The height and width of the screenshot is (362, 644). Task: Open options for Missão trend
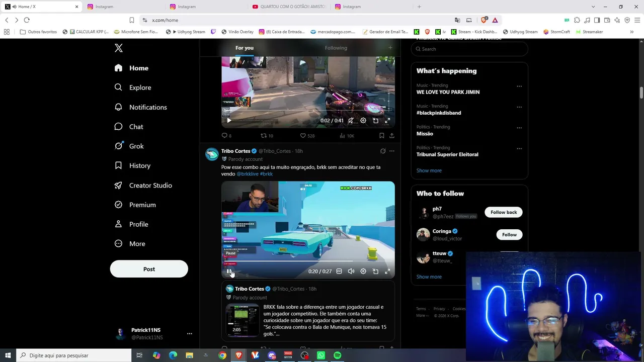point(519,128)
